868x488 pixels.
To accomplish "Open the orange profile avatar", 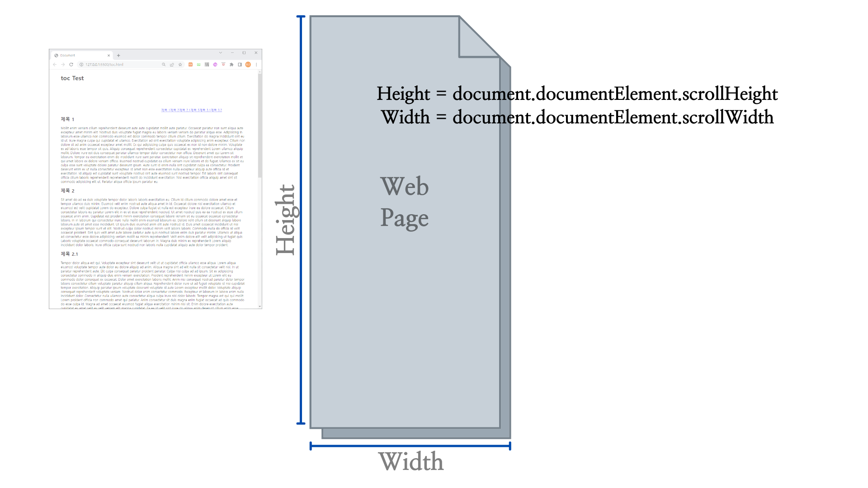I will 248,65.
